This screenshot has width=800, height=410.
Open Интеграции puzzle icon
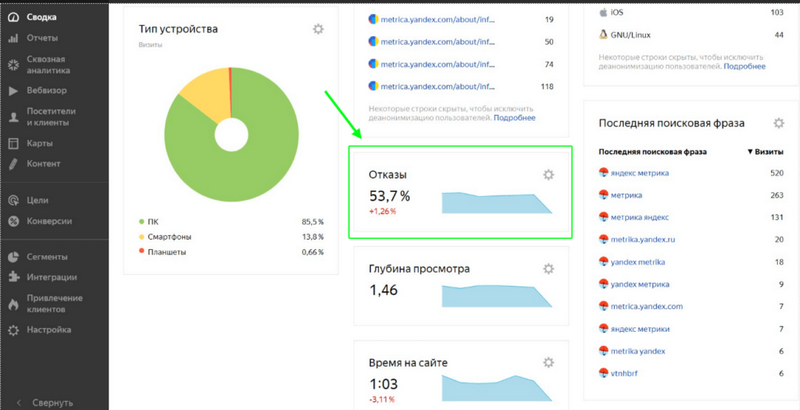tap(14, 277)
